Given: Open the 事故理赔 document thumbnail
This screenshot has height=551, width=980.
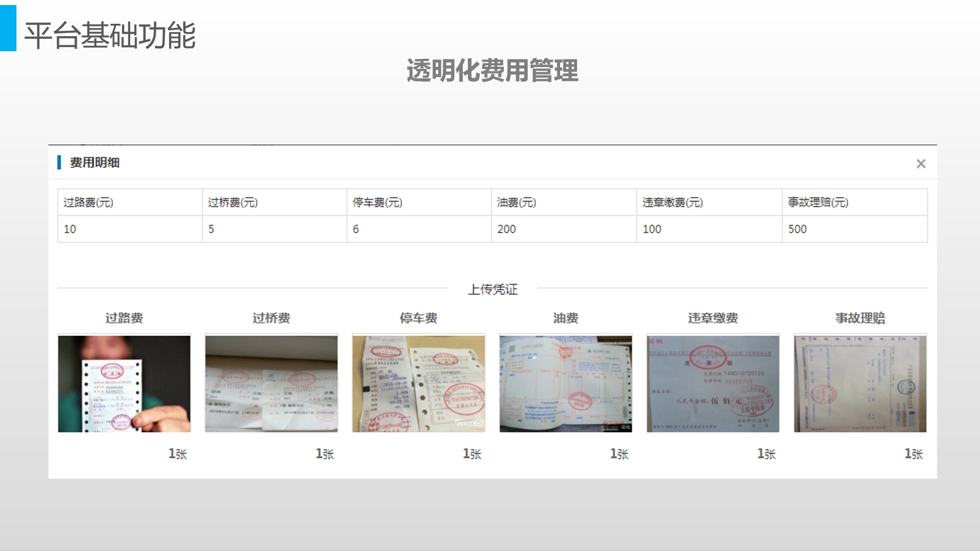Looking at the screenshot, I should click(x=860, y=384).
